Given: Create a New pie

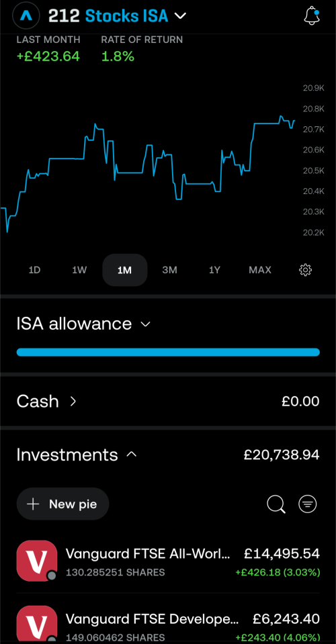Looking at the screenshot, I should coord(63,504).
